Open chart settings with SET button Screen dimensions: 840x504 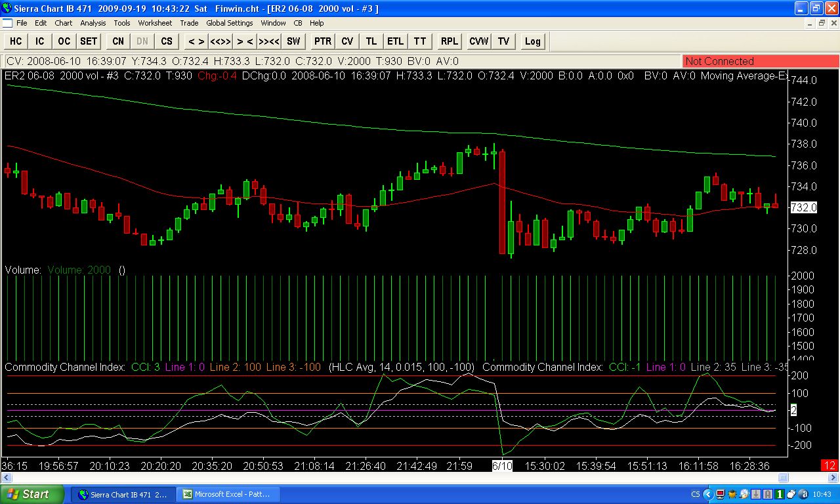pos(89,41)
